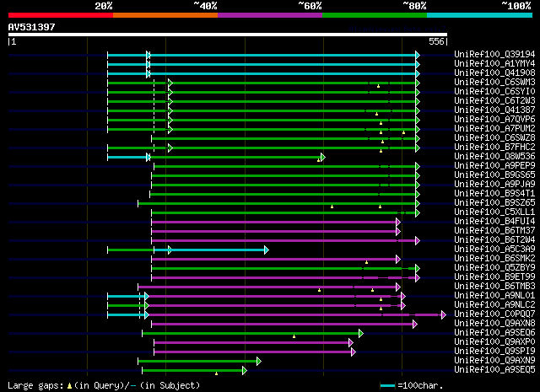Click the purple end arrow of UniRef100_Q9SPI9

click(353, 352)
